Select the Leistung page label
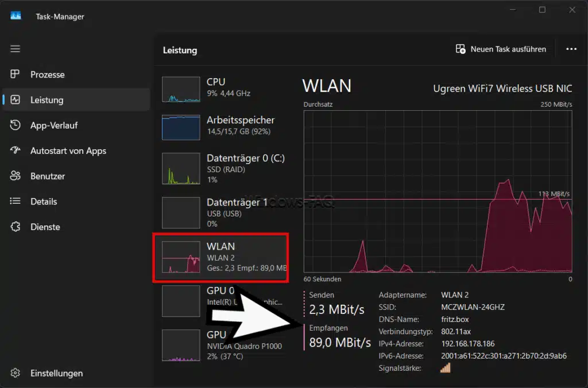 pyautogui.click(x=47, y=100)
